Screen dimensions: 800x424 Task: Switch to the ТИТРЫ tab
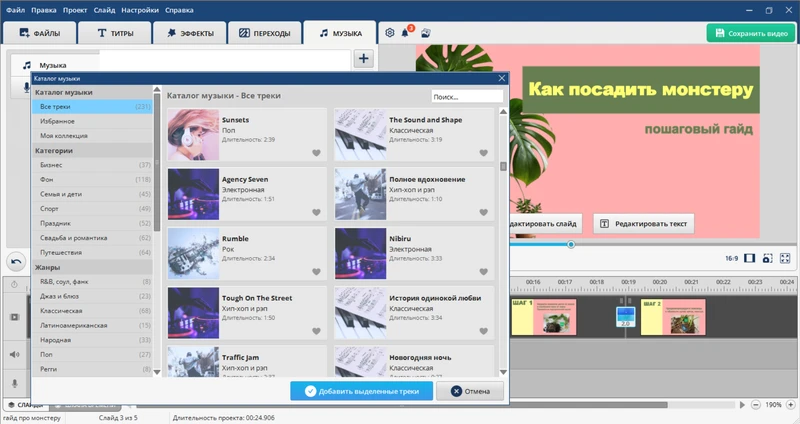pos(115,33)
